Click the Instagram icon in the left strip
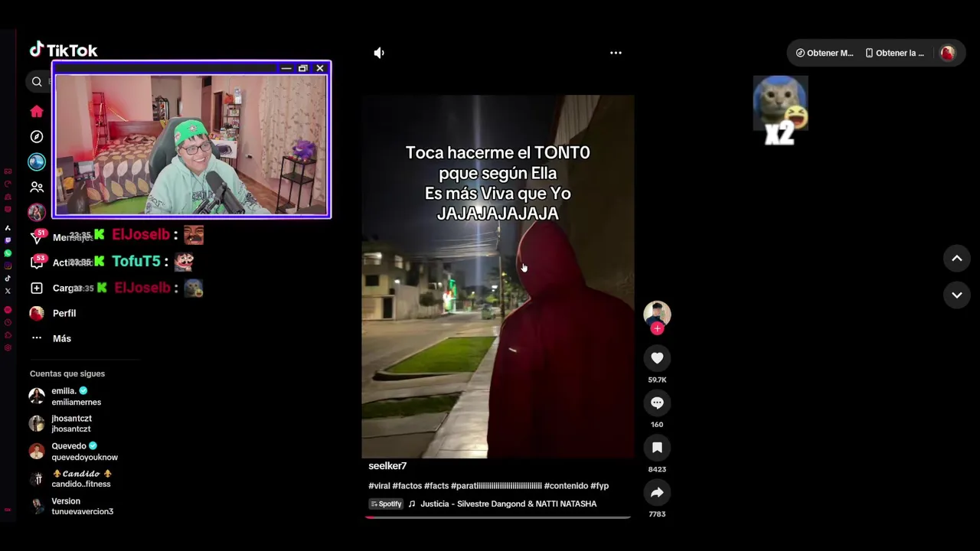 (x=8, y=266)
